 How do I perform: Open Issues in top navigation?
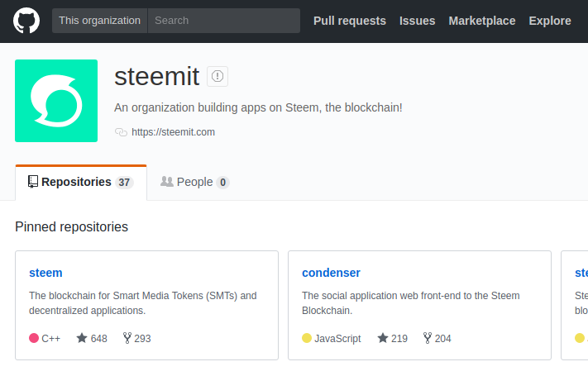pyautogui.click(x=418, y=21)
